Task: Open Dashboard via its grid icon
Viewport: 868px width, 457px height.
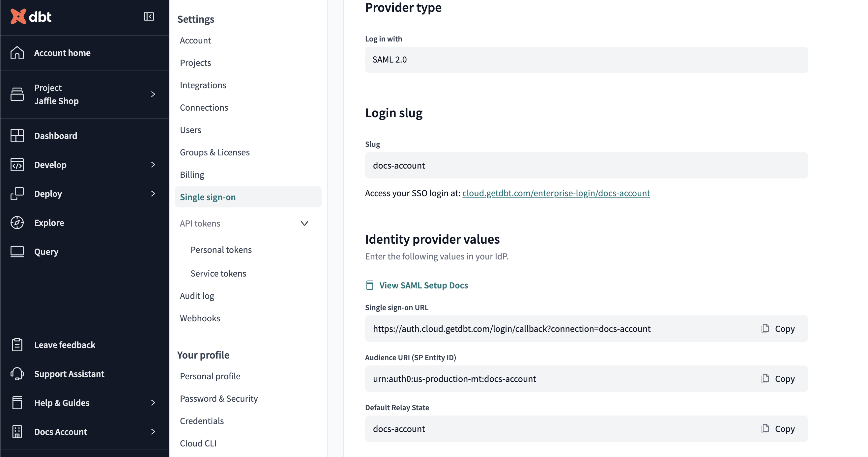Action: pos(17,136)
